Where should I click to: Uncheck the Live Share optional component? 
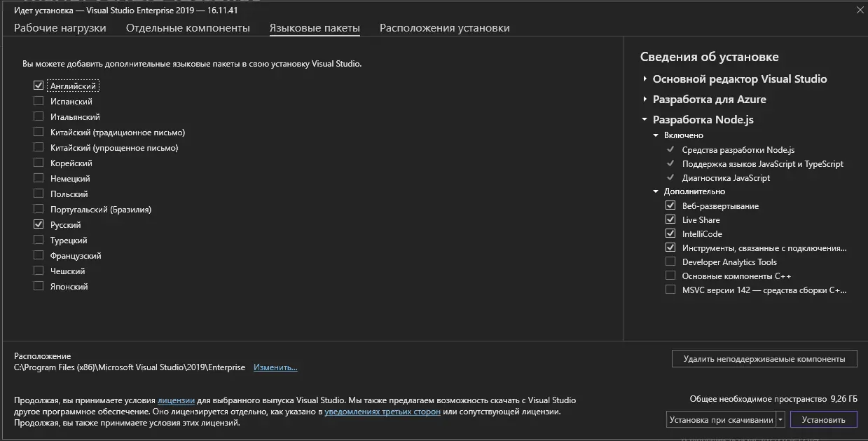(670, 220)
